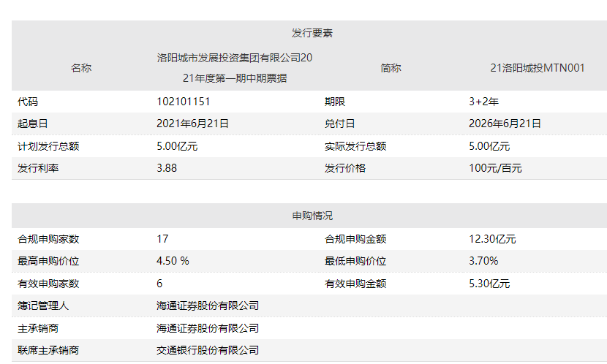This screenshot has height=364, width=607.
Task: Click the amount 12.30亿元
Action: 492,239
